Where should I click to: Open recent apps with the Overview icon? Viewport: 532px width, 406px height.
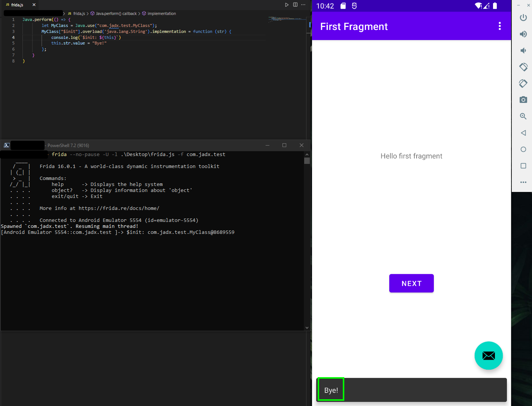click(523, 165)
